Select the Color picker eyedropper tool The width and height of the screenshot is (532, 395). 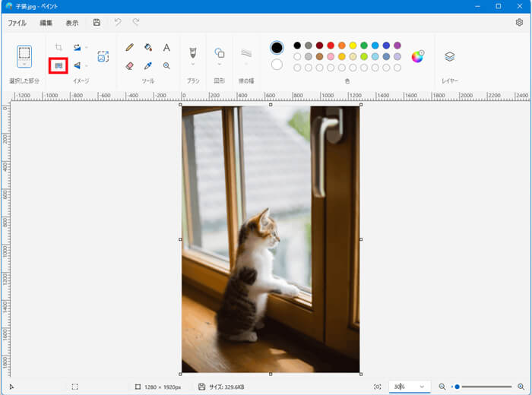(148, 66)
